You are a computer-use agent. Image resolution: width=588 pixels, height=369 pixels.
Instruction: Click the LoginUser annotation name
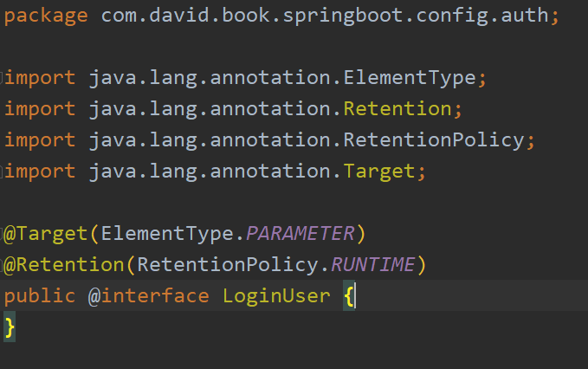pyautogui.click(x=277, y=296)
